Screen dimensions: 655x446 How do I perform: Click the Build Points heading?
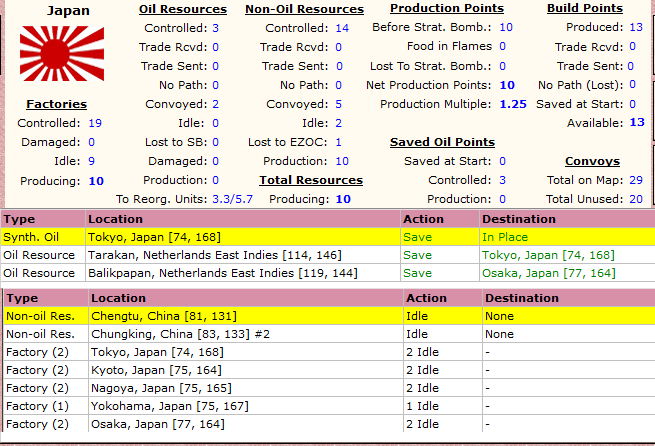click(585, 8)
